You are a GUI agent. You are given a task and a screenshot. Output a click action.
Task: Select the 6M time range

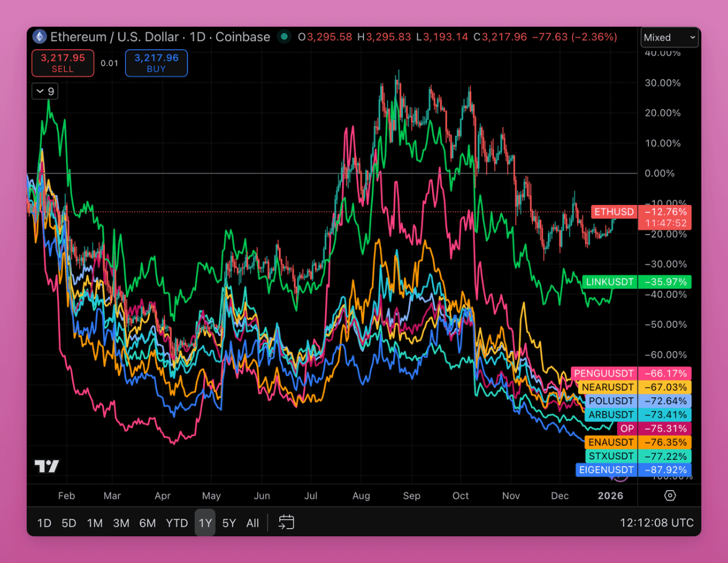[x=147, y=523]
